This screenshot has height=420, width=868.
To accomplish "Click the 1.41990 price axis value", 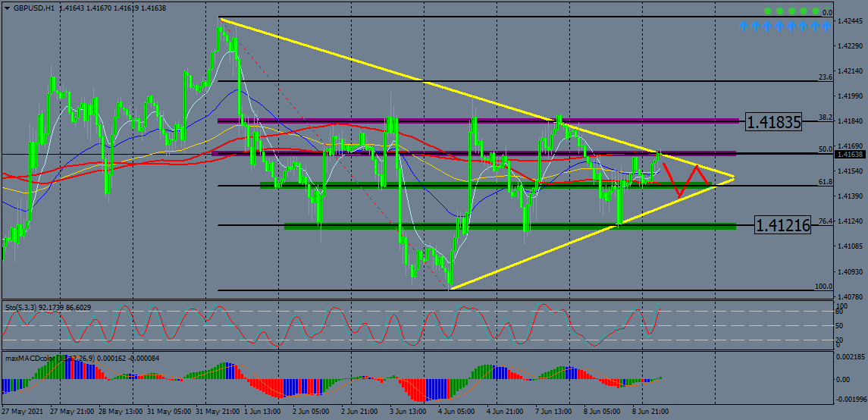I will pyautogui.click(x=849, y=96).
